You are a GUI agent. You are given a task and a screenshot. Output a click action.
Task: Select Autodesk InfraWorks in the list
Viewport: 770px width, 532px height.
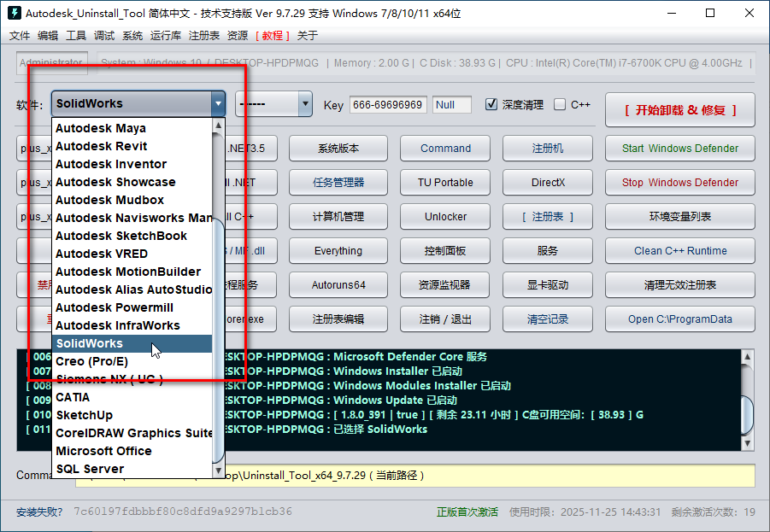tap(132, 325)
